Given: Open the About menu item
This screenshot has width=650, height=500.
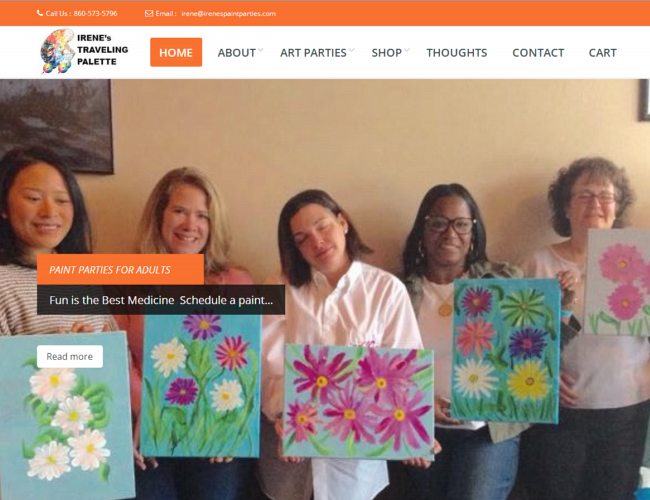Looking at the screenshot, I should point(237,53).
